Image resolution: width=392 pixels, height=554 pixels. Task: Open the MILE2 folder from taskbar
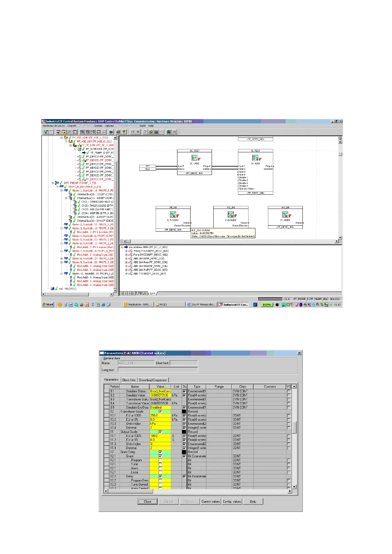pos(170,305)
